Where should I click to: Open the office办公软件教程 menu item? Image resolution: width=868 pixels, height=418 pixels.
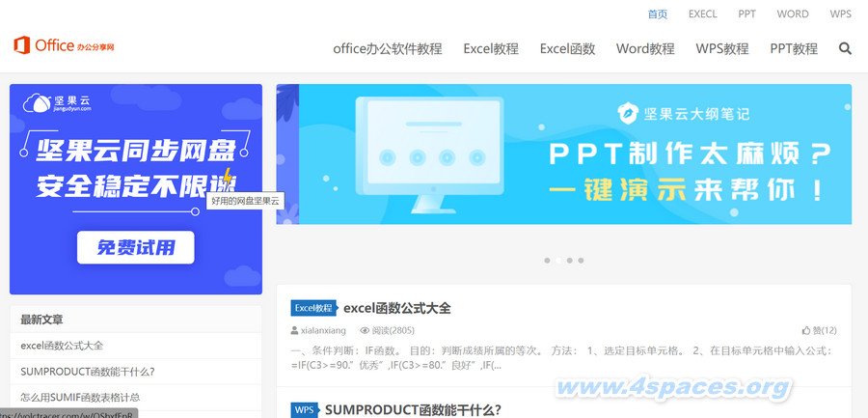click(387, 48)
